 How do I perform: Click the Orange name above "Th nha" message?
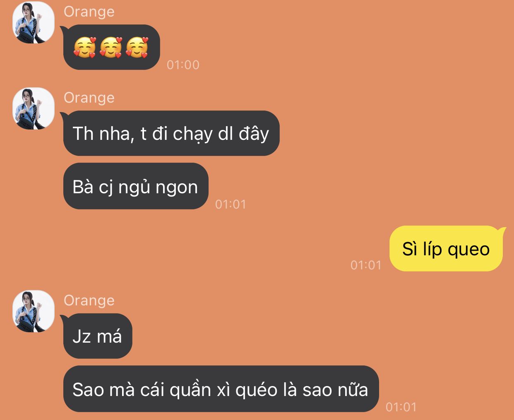click(x=89, y=98)
